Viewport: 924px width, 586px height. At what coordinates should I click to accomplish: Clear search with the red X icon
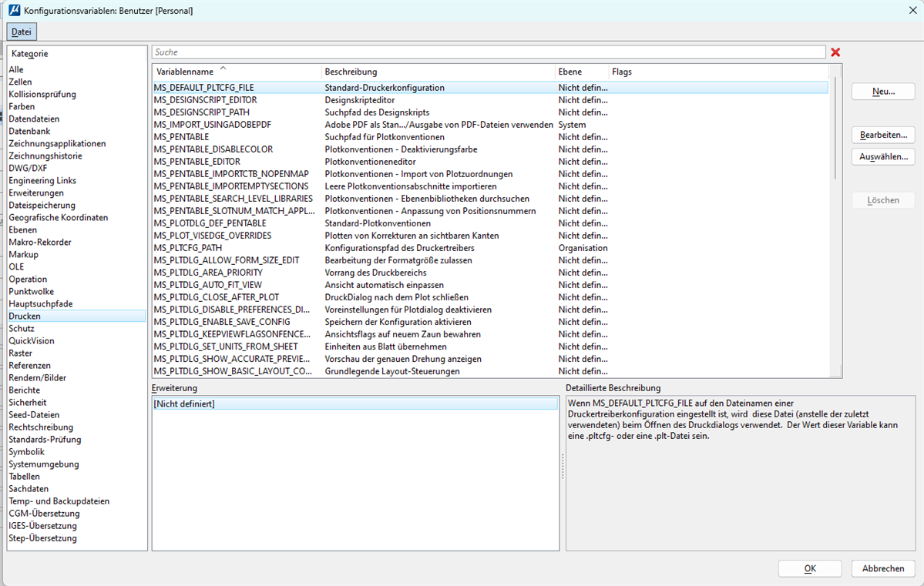point(835,52)
